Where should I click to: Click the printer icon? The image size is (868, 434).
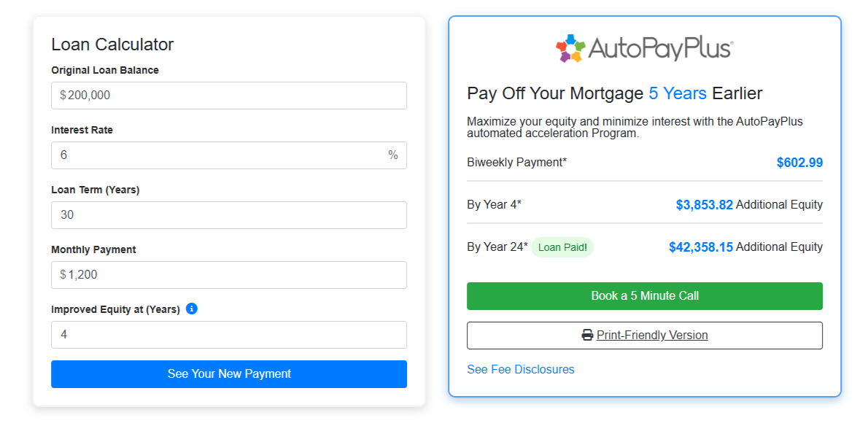[587, 336]
